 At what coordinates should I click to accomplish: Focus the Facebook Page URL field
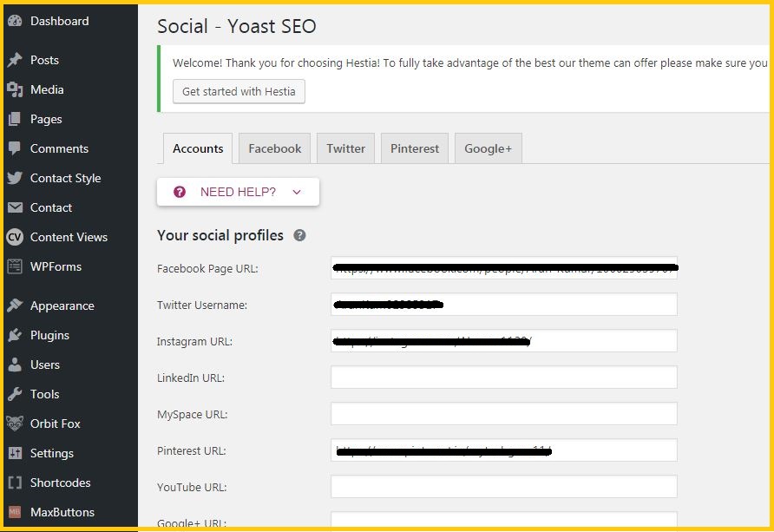click(504, 268)
